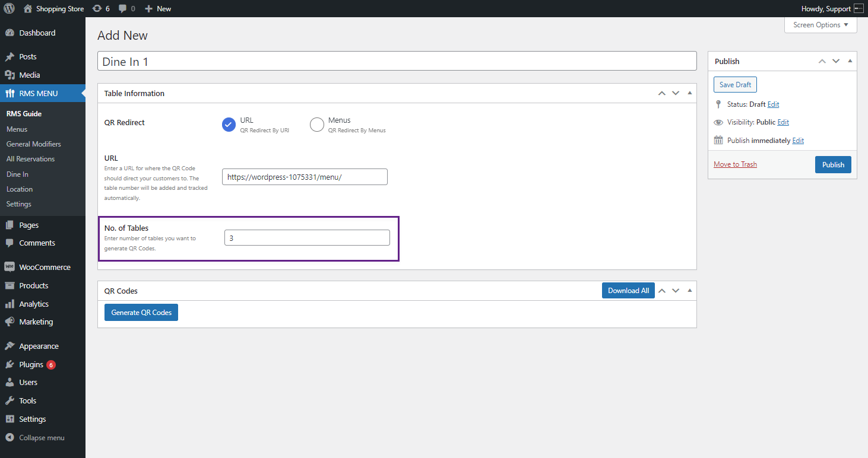Click the Download All button
Viewport: 868px width, 458px height.
click(628, 291)
